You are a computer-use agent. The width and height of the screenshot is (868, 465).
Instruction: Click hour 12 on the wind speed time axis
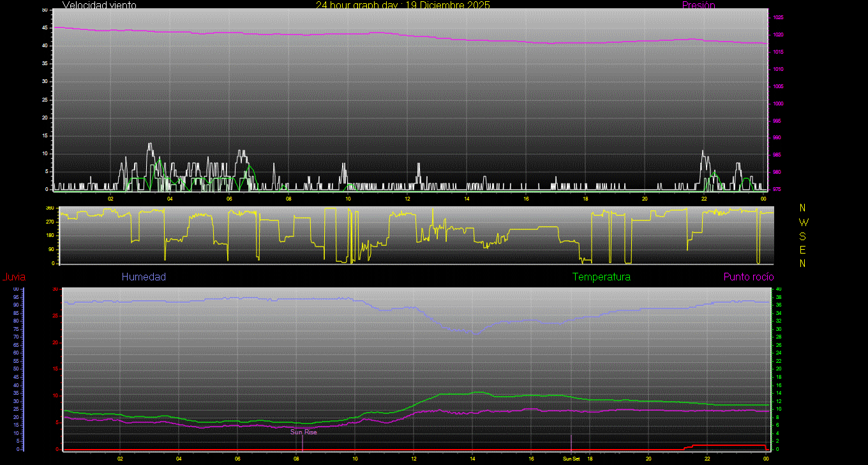(x=407, y=199)
